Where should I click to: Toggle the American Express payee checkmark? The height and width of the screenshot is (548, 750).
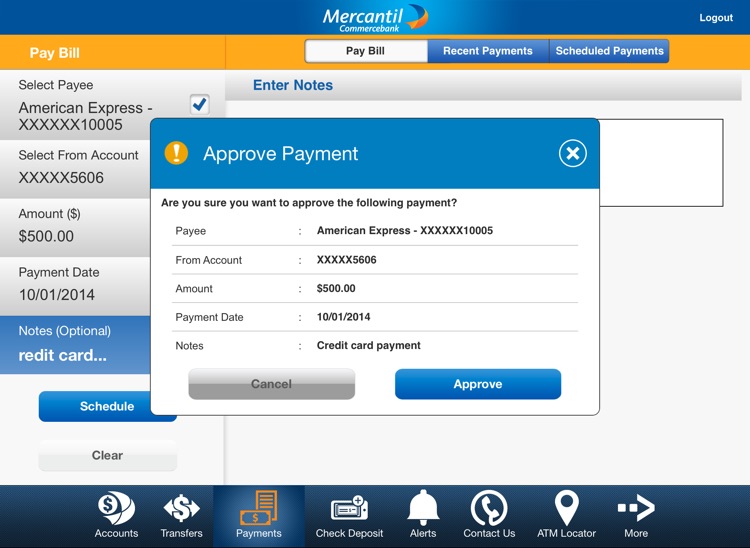(x=199, y=104)
